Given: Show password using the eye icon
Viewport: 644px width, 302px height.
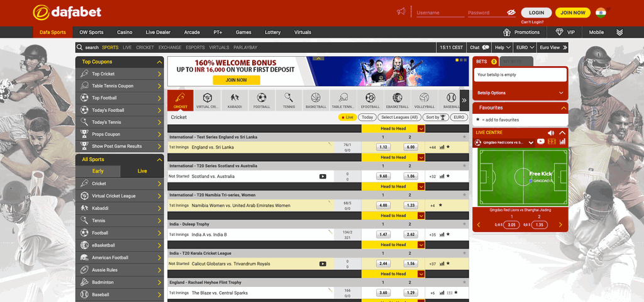Looking at the screenshot, I should click(511, 13).
